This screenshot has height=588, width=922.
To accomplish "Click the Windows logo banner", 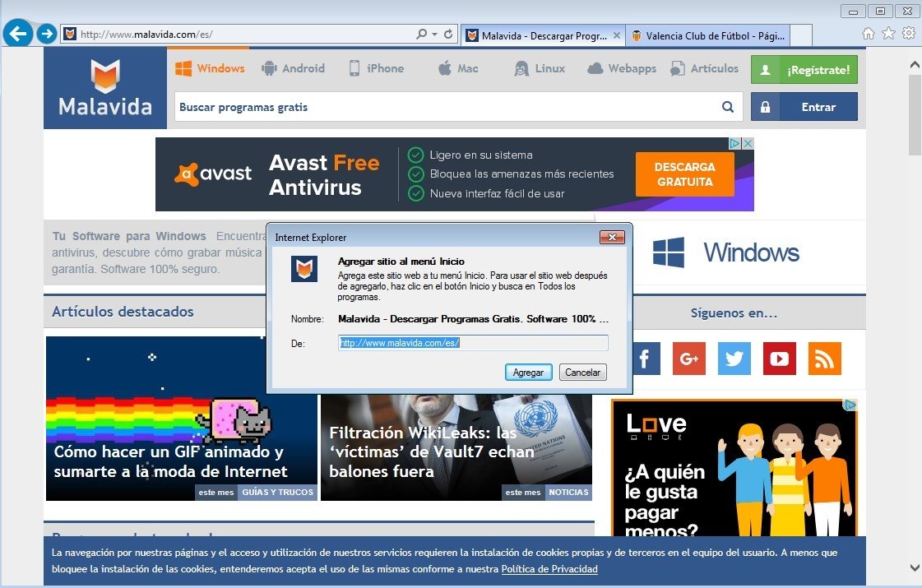I will [x=726, y=252].
